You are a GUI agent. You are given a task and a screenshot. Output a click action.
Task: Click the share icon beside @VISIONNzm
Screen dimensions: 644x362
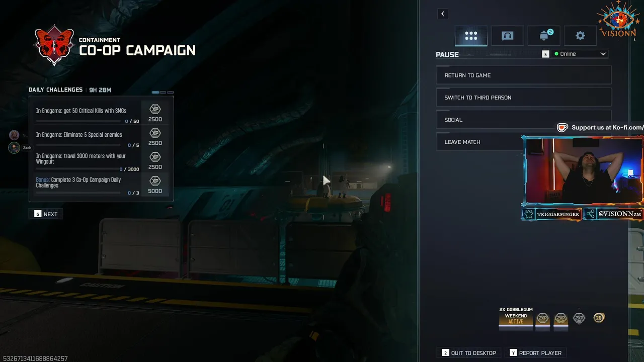tap(591, 214)
